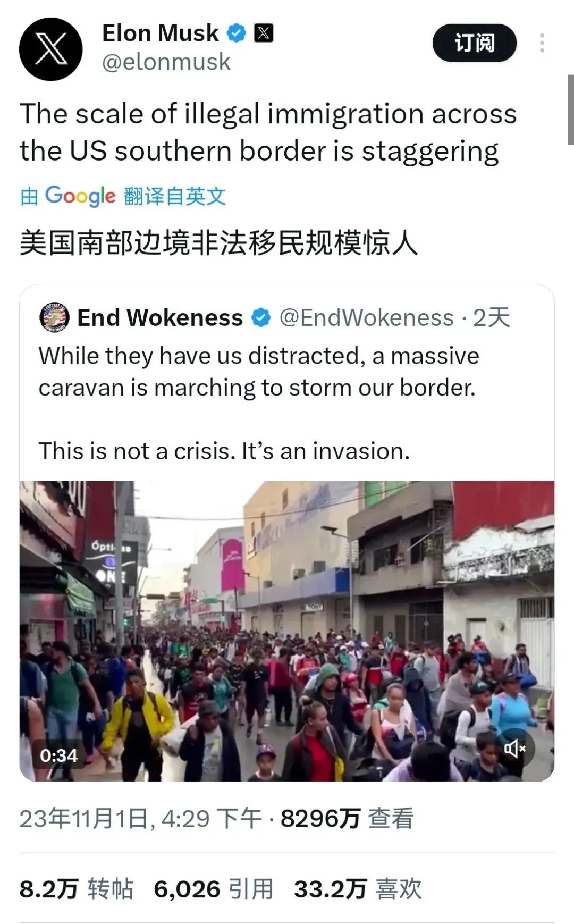
Task: Click the page scrollbar on right edge
Action: 570,110
